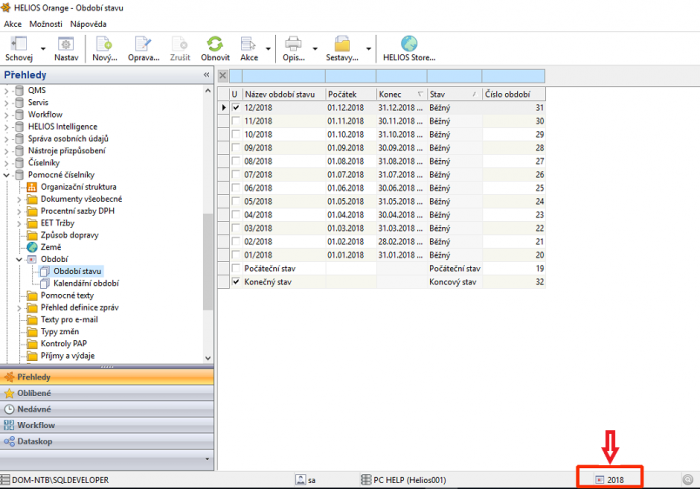This screenshot has width=700, height=489.
Task: Open the Nastav settings icon
Action: (66, 44)
